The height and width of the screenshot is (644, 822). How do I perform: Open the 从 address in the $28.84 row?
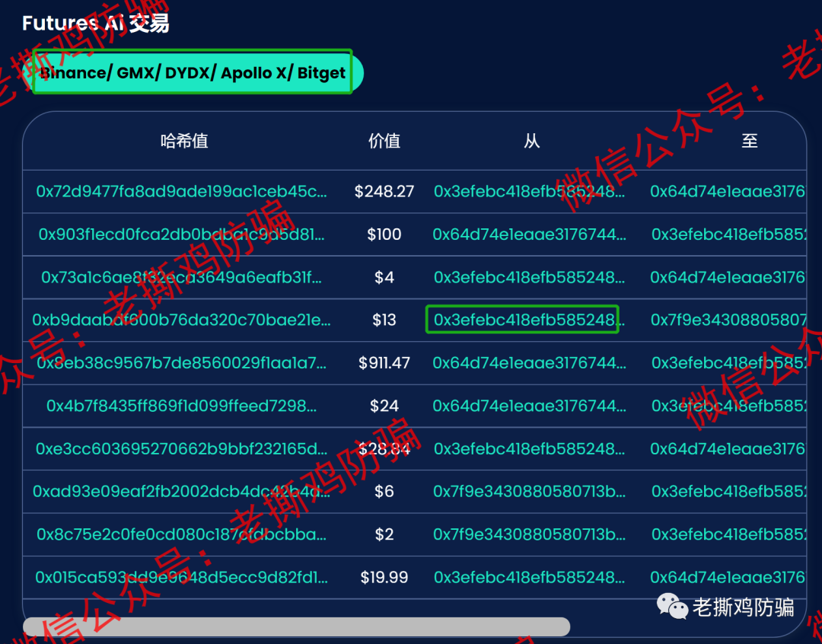[530, 449]
